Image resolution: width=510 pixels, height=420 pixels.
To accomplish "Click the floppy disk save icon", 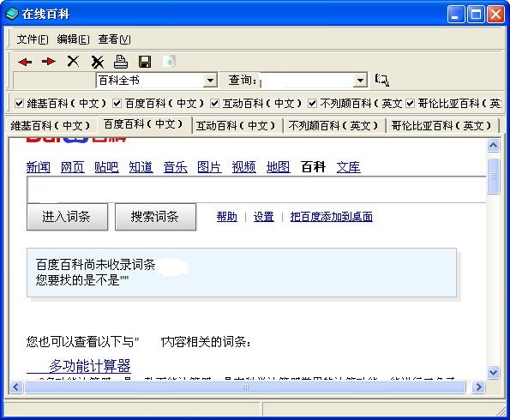I will click(x=145, y=62).
